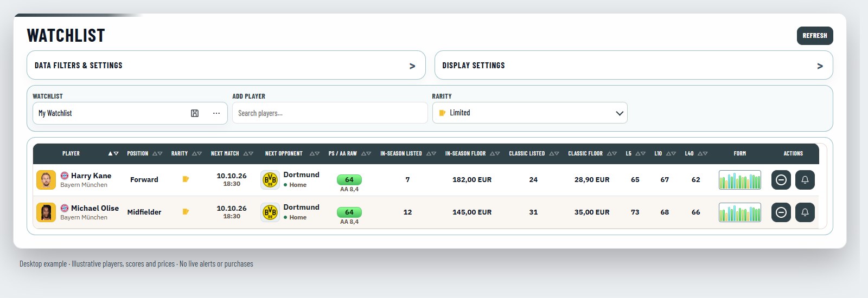Click Form column header
Viewport: 868px width, 298px height.
point(740,153)
